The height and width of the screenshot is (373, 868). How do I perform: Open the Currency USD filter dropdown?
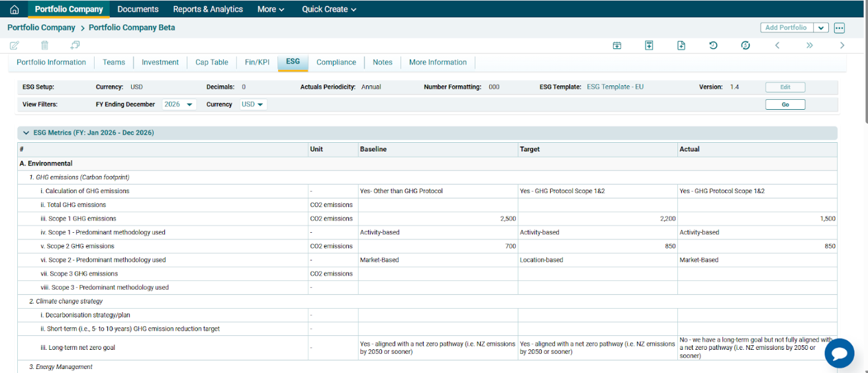tap(253, 104)
